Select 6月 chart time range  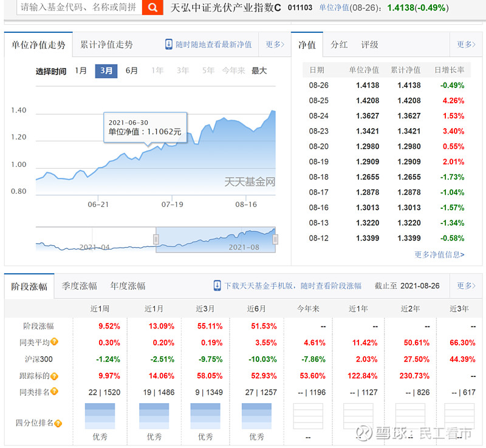pyautogui.click(x=131, y=70)
